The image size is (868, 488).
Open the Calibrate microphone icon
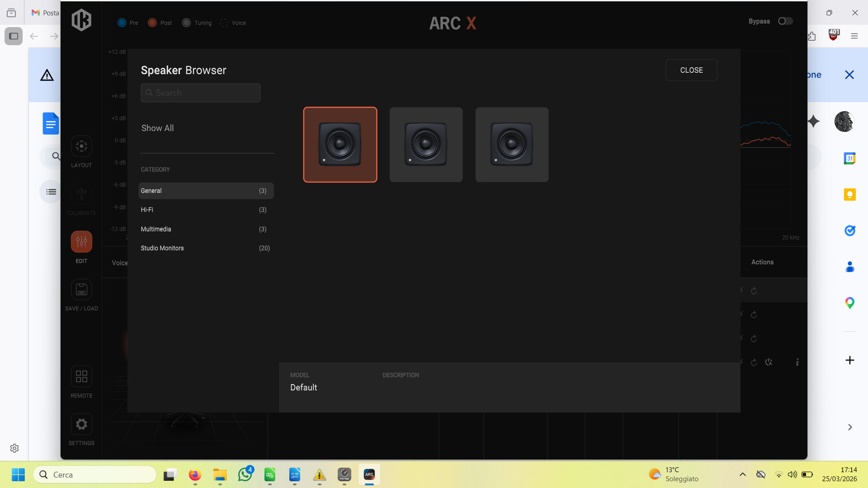pos(81,194)
